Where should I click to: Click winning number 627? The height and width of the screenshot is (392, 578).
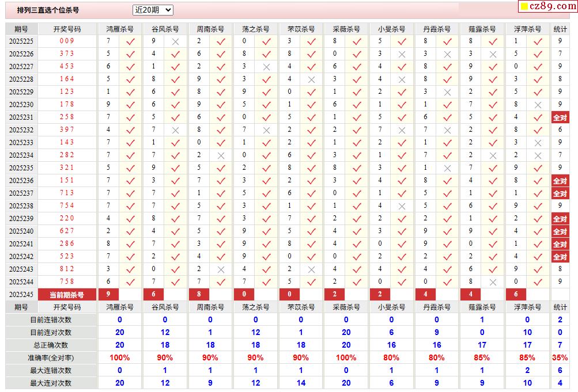click(67, 231)
